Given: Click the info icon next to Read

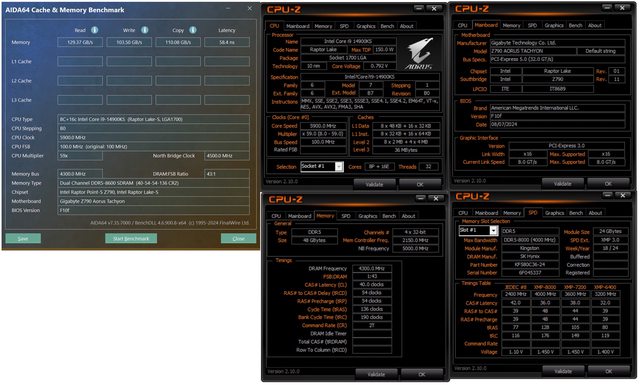Looking at the screenshot, I should coord(94,30).
